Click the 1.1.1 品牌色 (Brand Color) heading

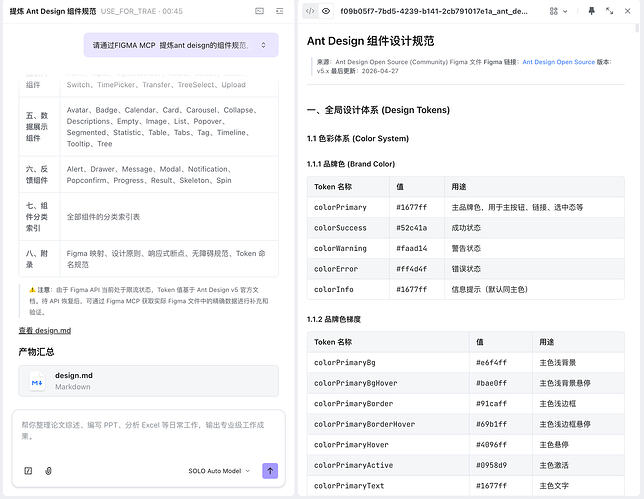351,164
